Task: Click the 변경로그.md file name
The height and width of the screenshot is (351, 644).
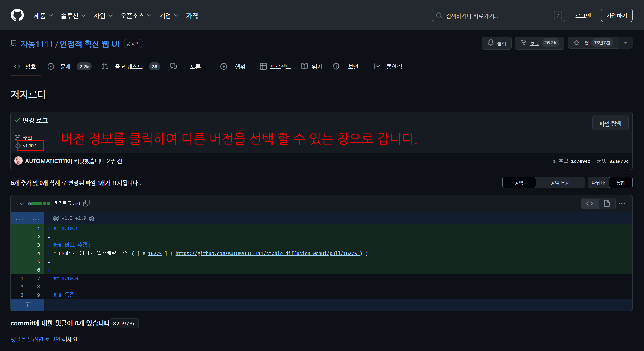Action: click(x=66, y=203)
